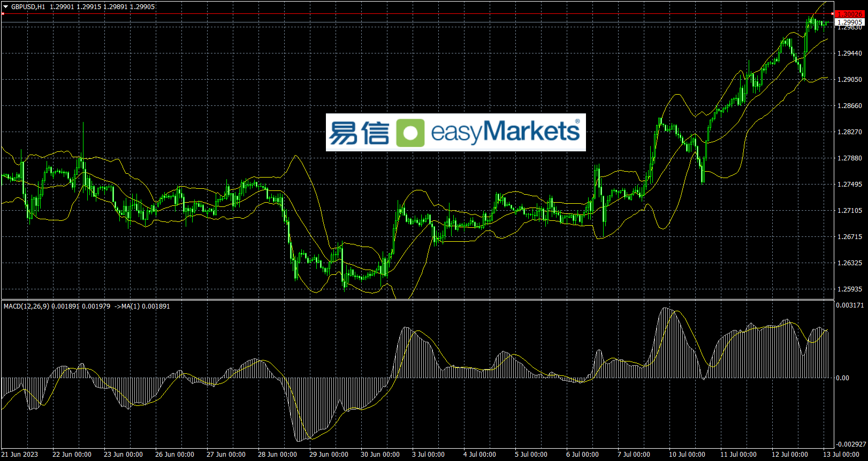868x461 pixels.
Task: Click the 23 Jun 00:00 time label
Action: coord(123,455)
